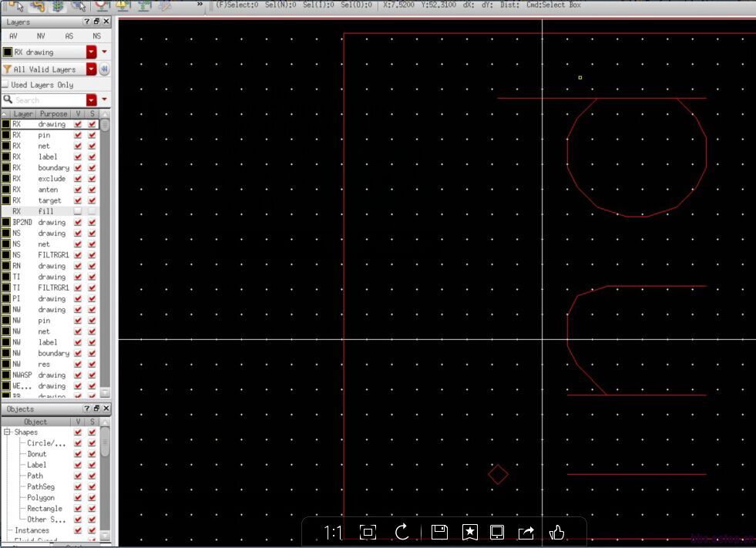The width and height of the screenshot is (756, 548).
Task: Toggle selectability of Instances
Action: pos(92,530)
